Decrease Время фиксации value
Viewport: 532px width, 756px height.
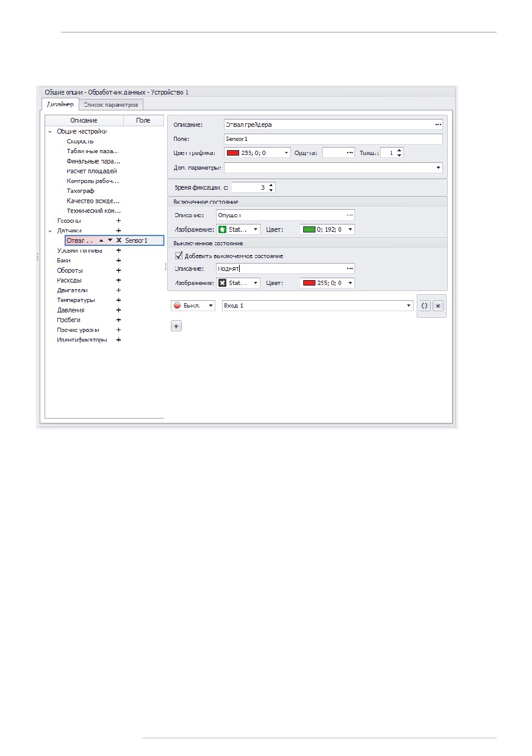(271, 190)
